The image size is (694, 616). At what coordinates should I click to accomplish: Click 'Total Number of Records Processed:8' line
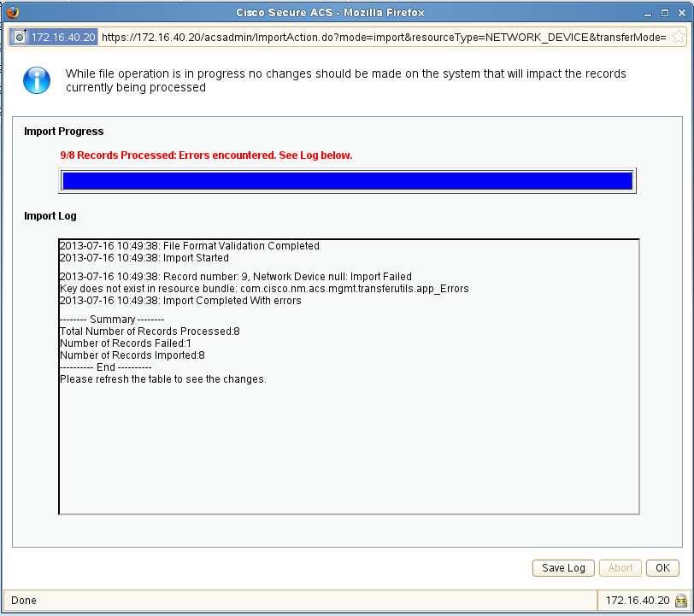pyautogui.click(x=150, y=331)
